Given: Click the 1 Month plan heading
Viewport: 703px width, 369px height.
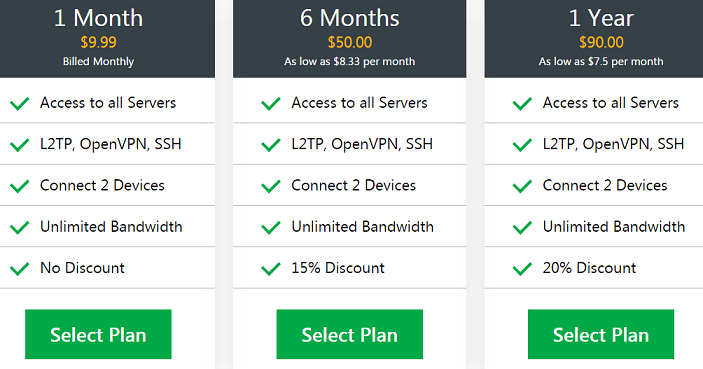Looking at the screenshot, I should pos(98,18).
